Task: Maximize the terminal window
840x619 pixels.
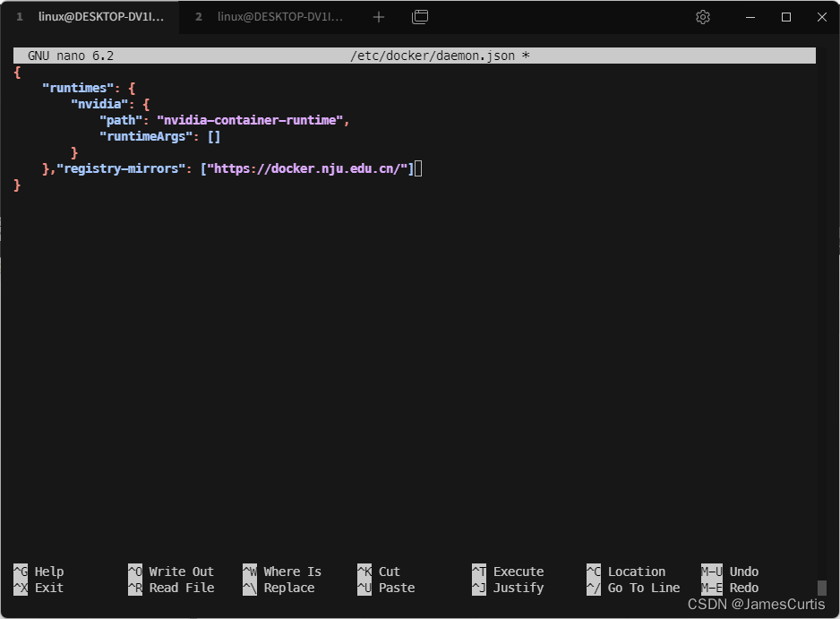Action: [786, 17]
